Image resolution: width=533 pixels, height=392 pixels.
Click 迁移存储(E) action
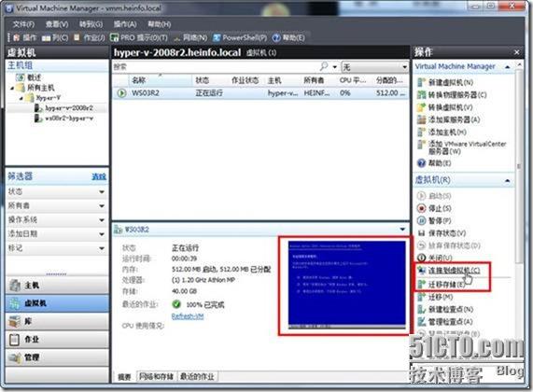click(442, 285)
